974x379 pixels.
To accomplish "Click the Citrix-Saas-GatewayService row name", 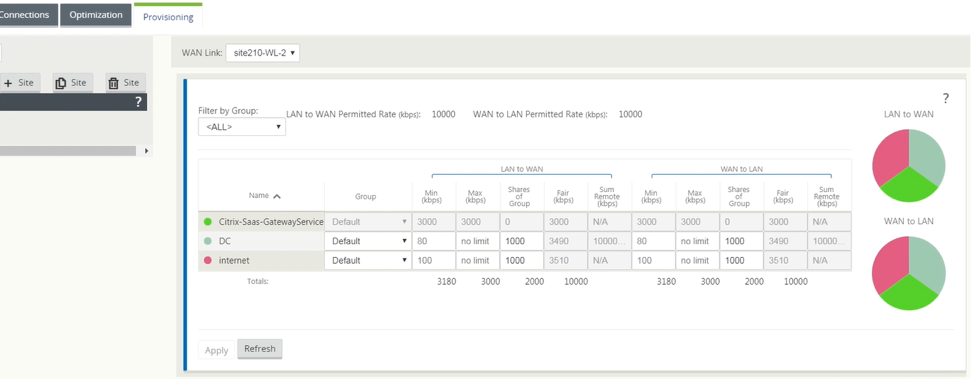I will click(x=271, y=221).
